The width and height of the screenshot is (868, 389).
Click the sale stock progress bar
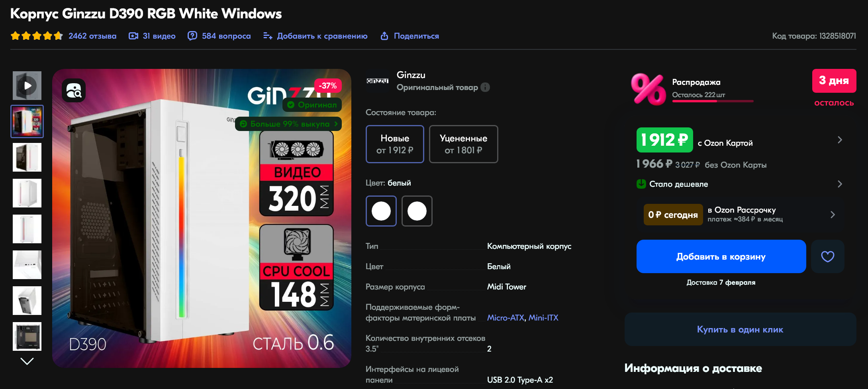[x=713, y=101]
